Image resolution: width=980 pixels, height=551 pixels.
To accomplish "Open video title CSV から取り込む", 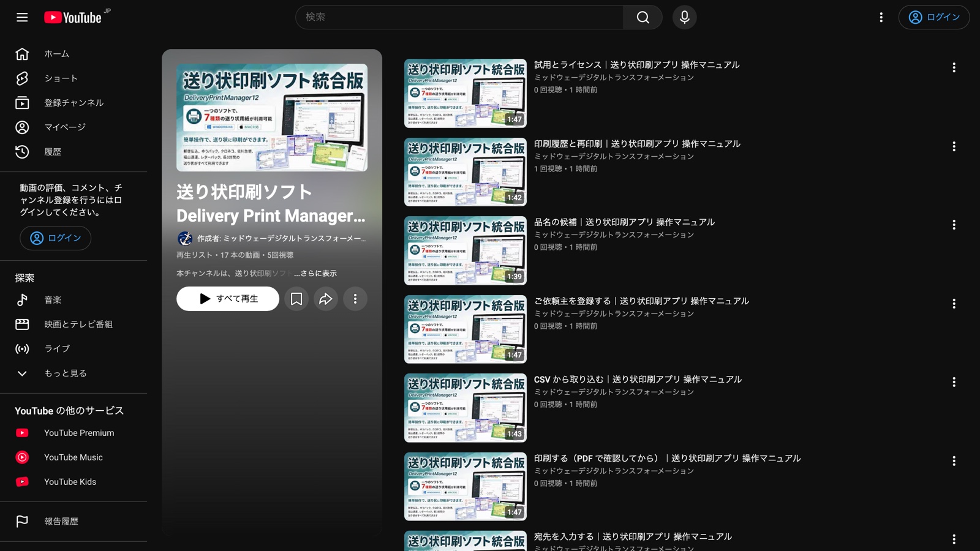I will (638, 380).
